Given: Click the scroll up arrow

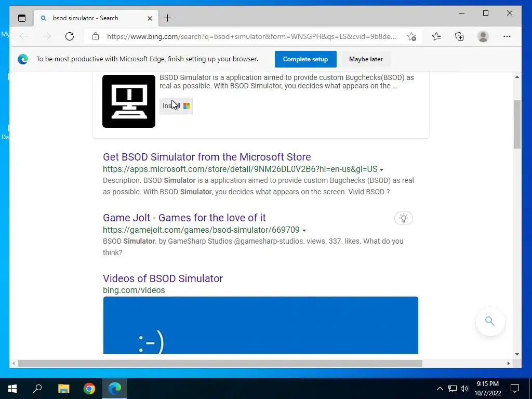Looking at the screenshot, I should coord(517,77).
